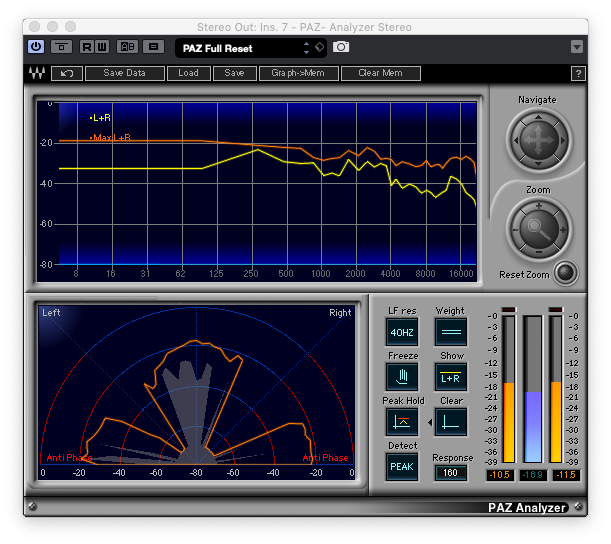Zoom out vertically with the bottom minus
The width and height of the screenshot is (611, 544).
[539, 253]
